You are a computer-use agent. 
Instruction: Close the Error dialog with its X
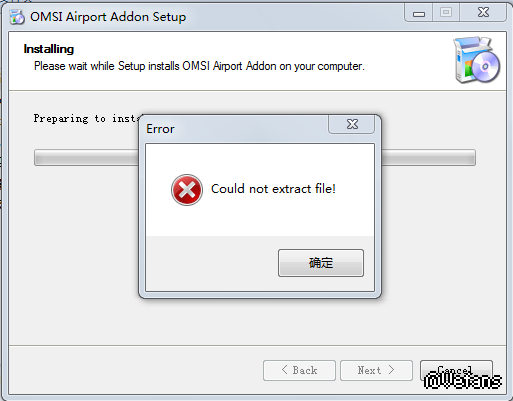coord(352,124)
